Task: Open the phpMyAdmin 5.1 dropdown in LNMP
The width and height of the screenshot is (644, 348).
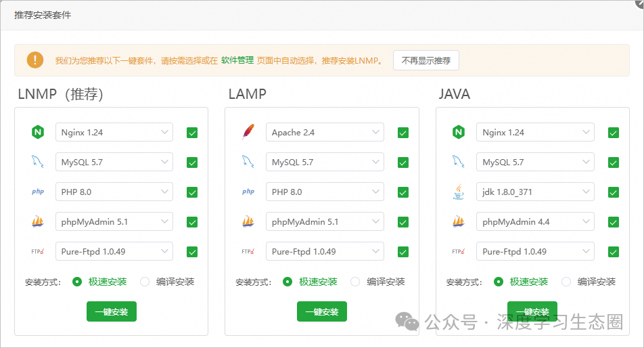Action: (114, 221)
